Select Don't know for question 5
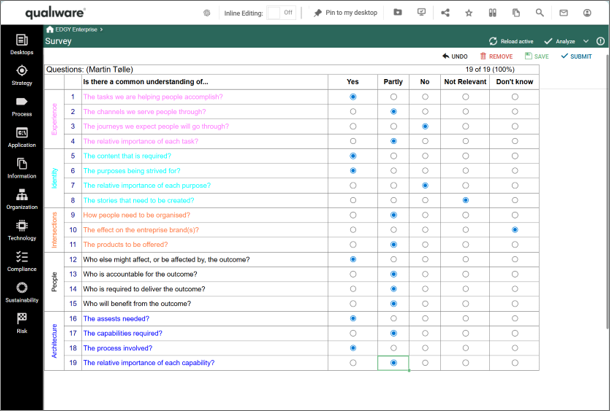The image size is (610, 411). pyautogui.click(x=515, y=156)
